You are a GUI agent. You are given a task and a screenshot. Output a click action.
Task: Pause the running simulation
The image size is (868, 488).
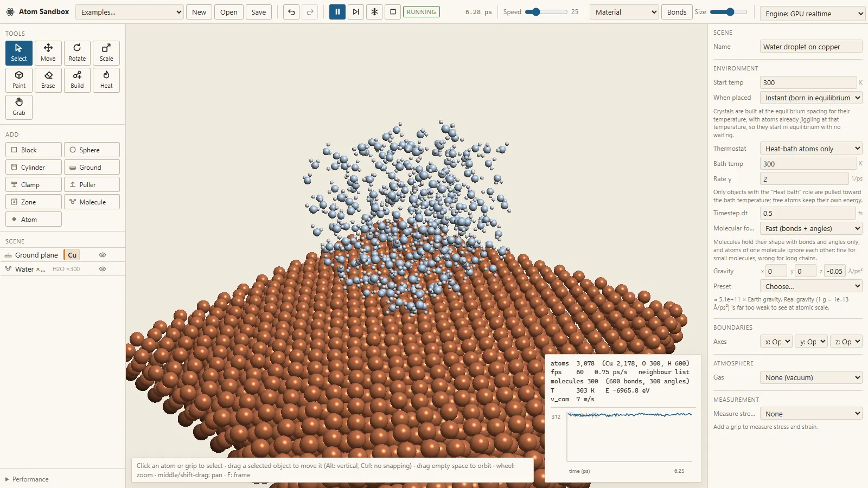pyautogui.click(x=337, y=12)
